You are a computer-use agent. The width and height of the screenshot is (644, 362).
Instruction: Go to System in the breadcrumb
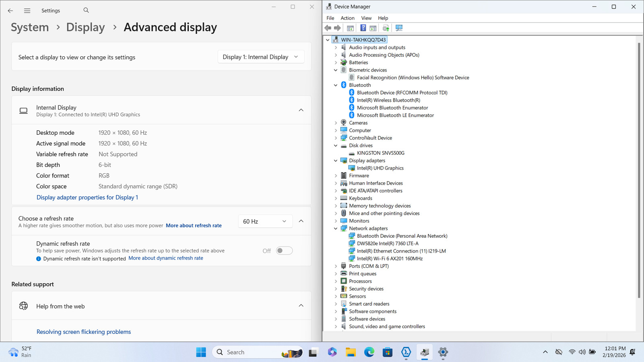pos(30,27)
